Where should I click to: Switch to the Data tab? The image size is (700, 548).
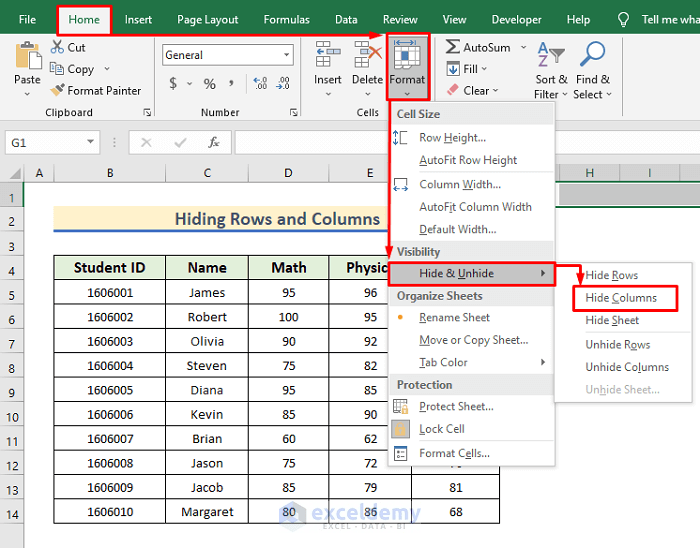pyautogui.click(x=346, y=20)
